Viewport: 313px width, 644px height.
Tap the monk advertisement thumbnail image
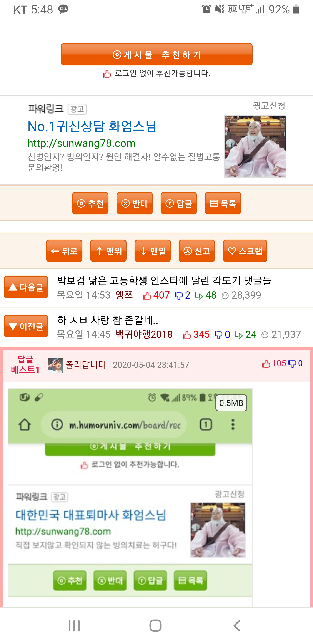(x=255, y=146)
